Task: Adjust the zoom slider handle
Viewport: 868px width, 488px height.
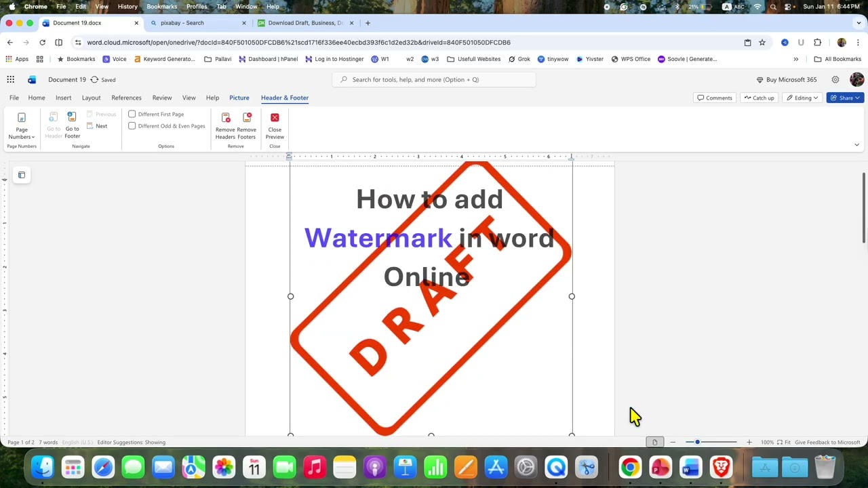Action: point(697,442)
